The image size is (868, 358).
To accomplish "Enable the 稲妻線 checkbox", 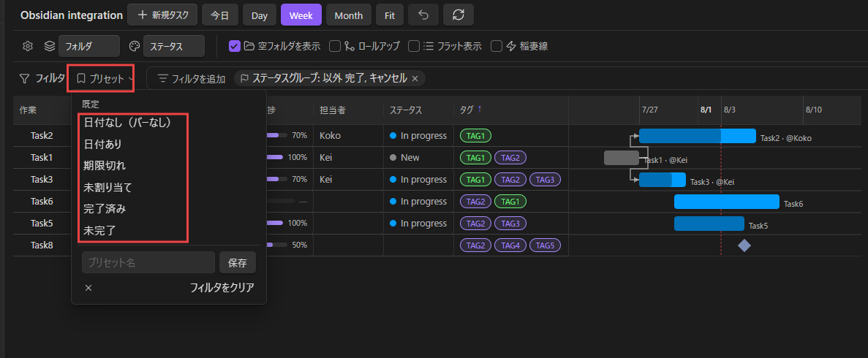I will [x=497, y=46].
